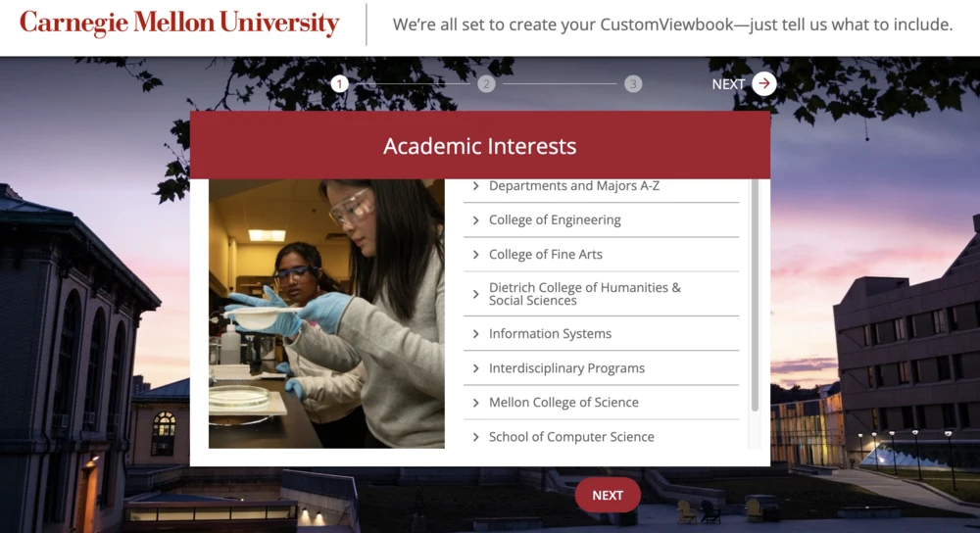Go to step 1 in progress indicator
980x533 pixels.
point(339,83)
